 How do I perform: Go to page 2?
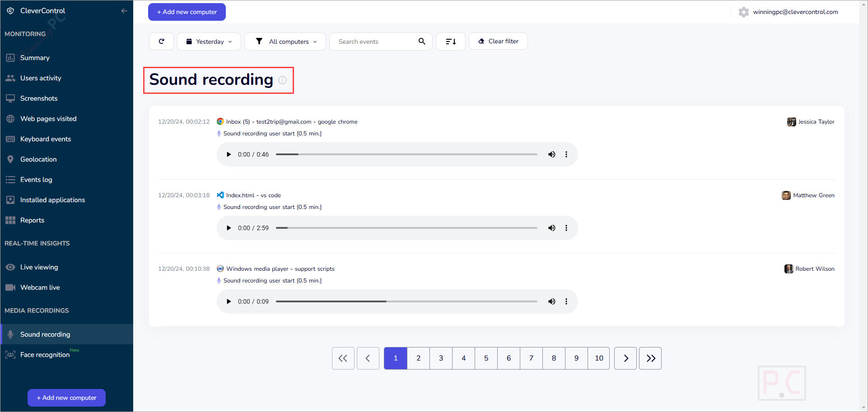pos(419,358)
